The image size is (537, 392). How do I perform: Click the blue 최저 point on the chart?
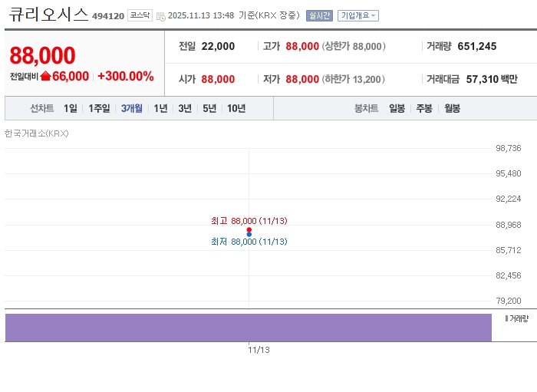pos(249,234)
